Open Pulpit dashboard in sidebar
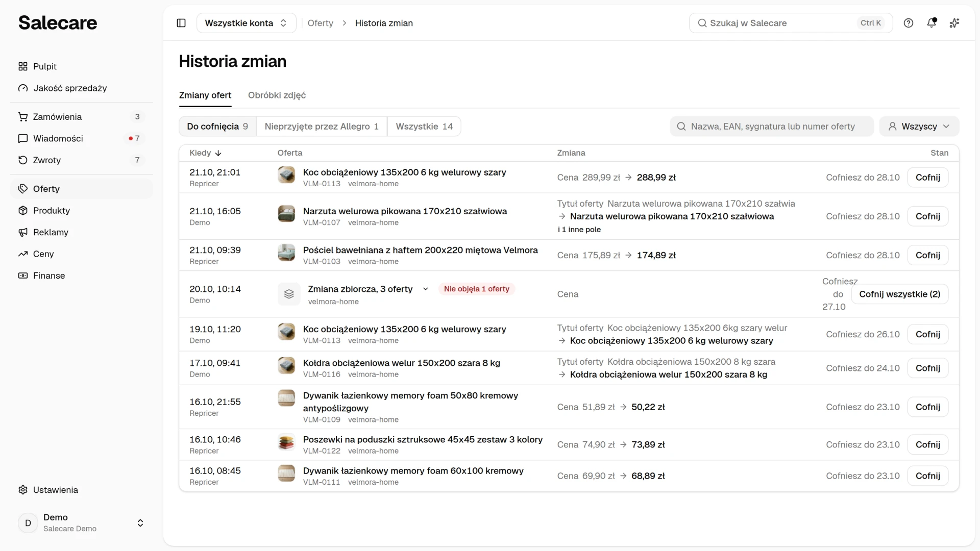Screen dimensions: 980x551 coord(82,66)
